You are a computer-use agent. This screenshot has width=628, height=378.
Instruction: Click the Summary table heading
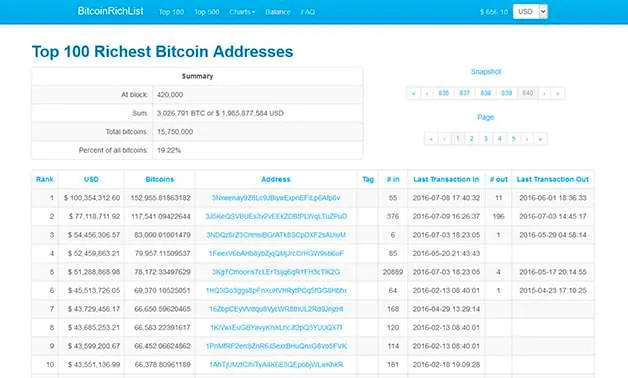click(197, 76)
